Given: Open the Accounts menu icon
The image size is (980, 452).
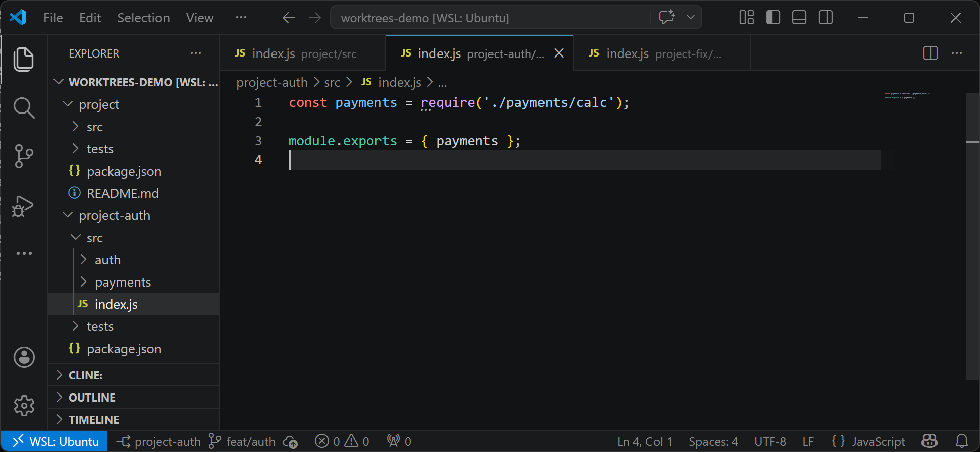Looking at the screenshot, I should tap(24, 357).
